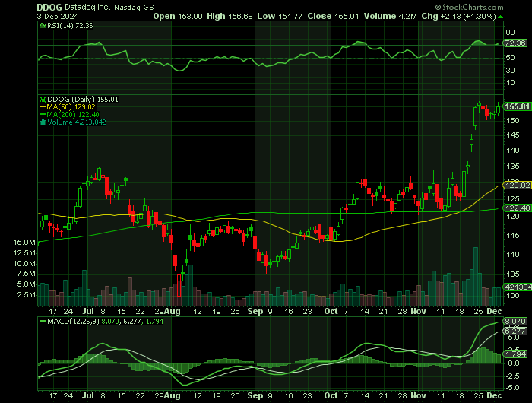Screen dimensions: 532x403
Task: Click the 10.0M volume axis label
Action: click(24, 263)
